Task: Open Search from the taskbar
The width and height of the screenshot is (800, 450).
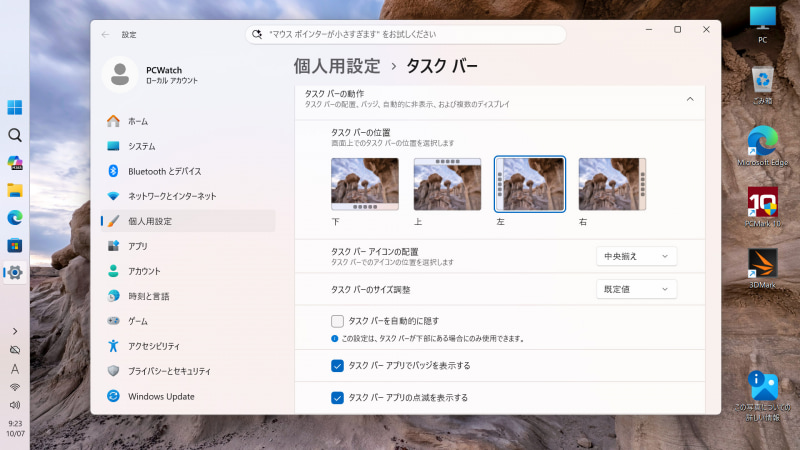Action: (15, 135)
